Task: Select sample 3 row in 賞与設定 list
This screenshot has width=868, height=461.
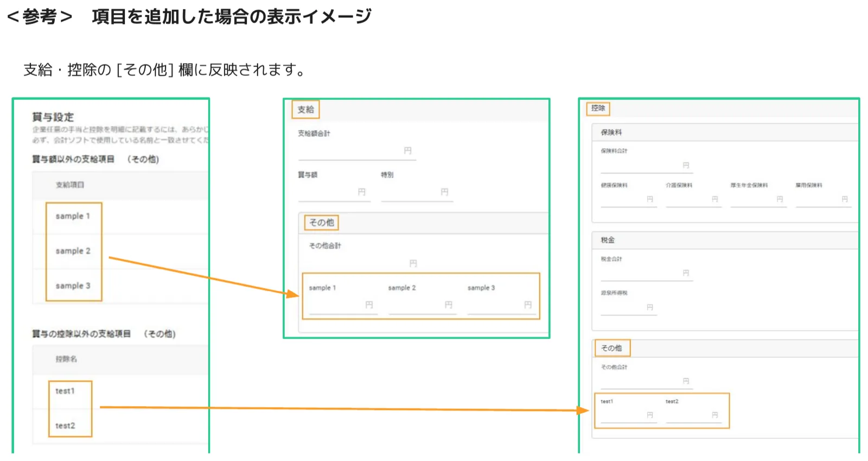Action: 120,286
